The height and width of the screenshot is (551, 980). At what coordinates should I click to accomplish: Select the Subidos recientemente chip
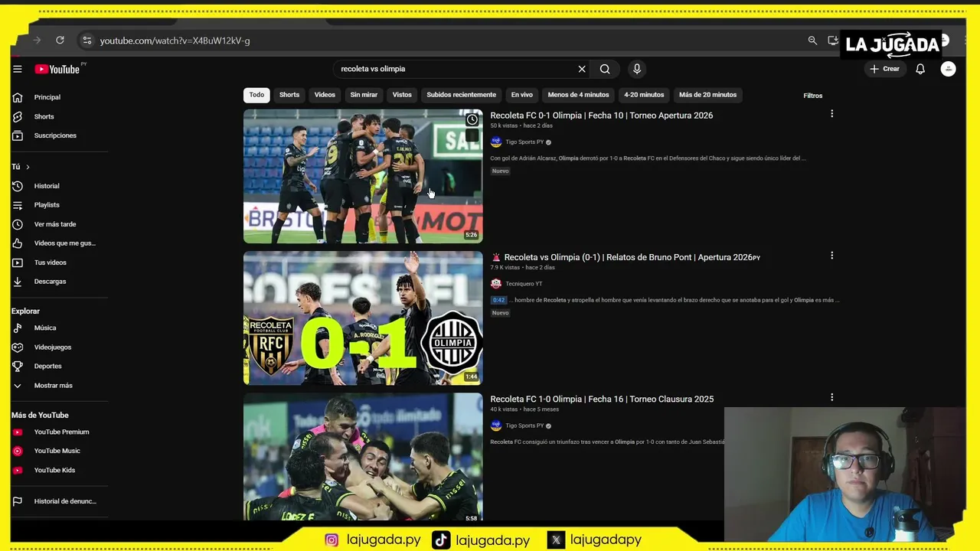[x=462, y=95]
